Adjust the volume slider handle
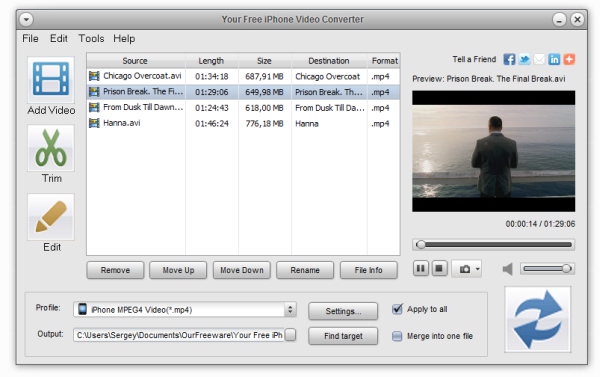Screen dimensions: 600x377 (566, 269)
